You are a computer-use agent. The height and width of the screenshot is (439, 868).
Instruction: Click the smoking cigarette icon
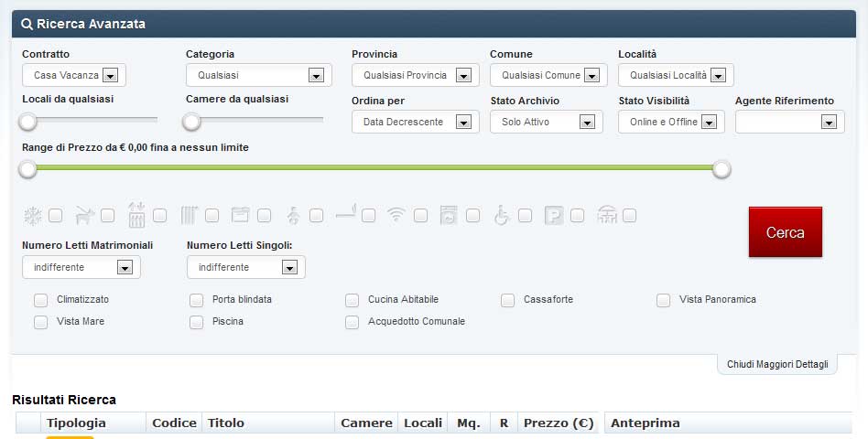(345, 212)
